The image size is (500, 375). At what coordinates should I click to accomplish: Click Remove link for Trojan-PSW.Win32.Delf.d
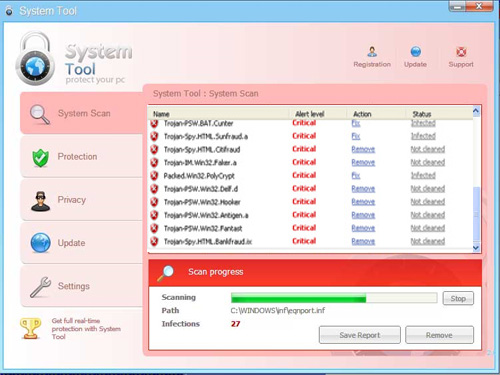(363, 189)
